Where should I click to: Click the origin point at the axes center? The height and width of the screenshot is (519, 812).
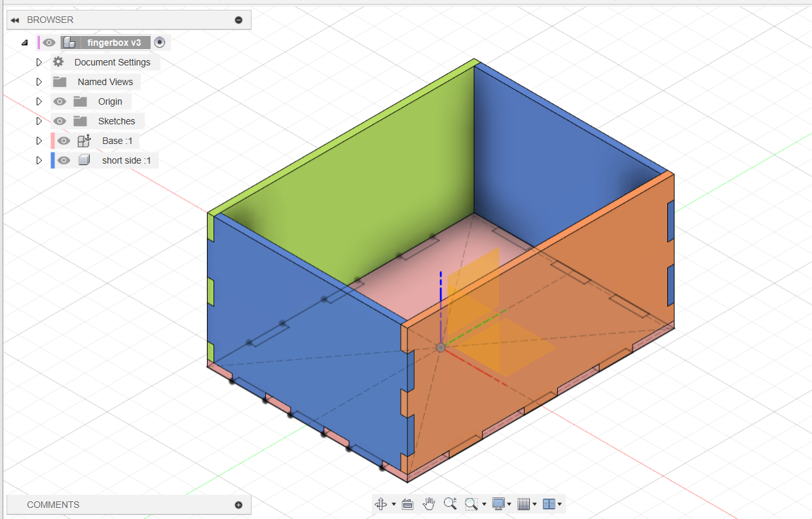click(x=441, y=348)
